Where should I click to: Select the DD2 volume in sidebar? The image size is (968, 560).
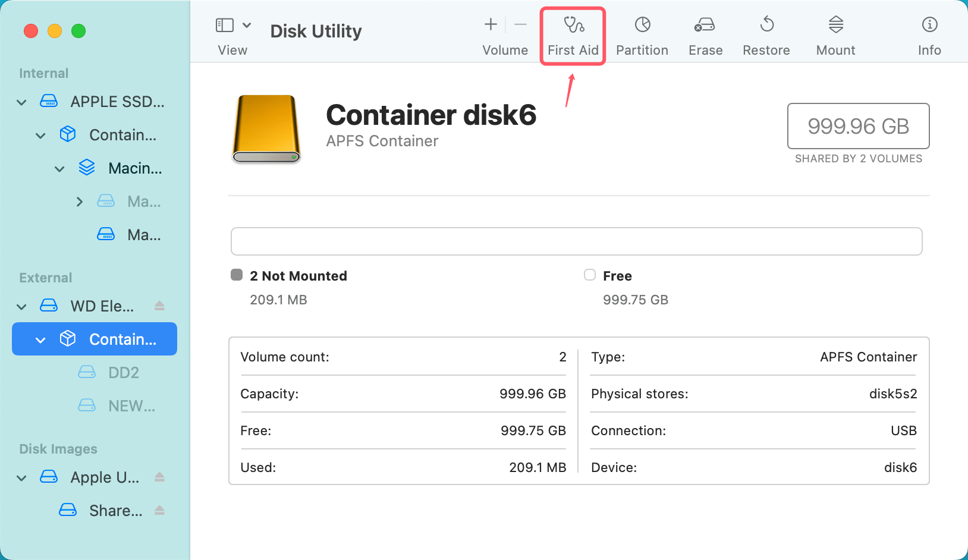tap(123, 372)
